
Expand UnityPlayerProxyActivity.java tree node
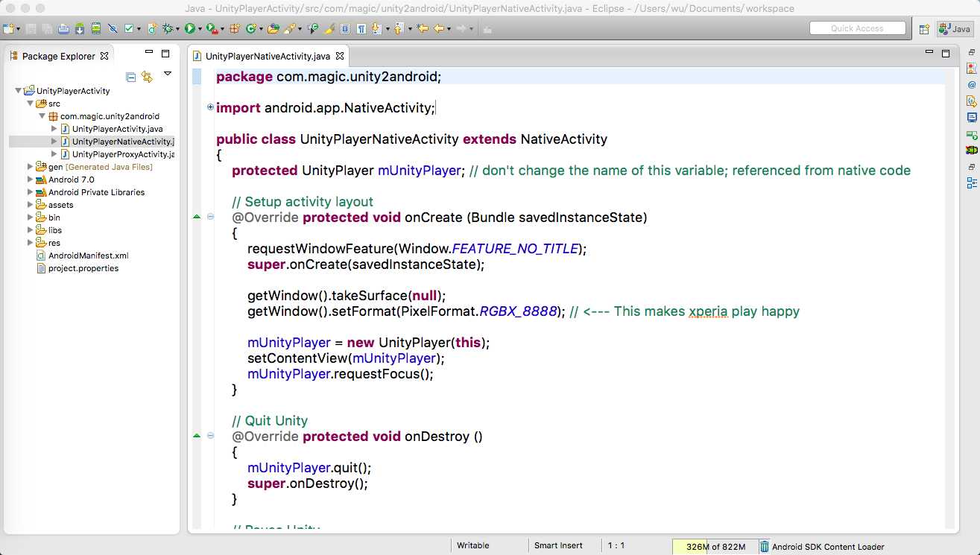pyautogui.click(x=54, y=154)
